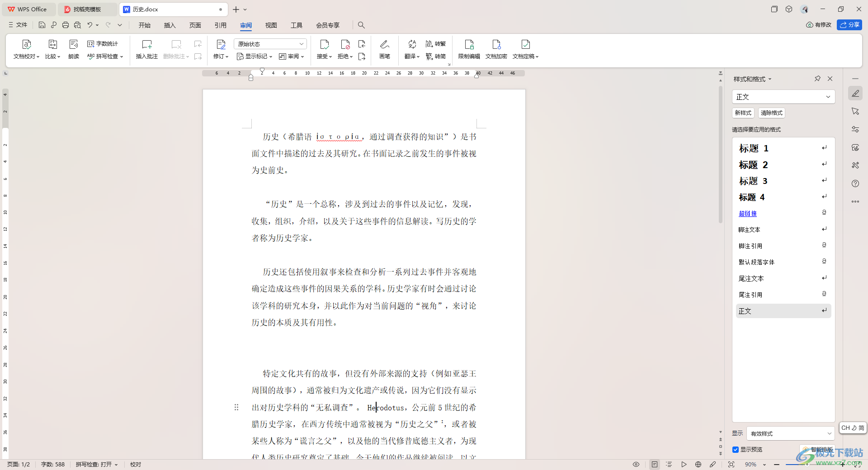Image resolution: width=868 pixels, height=470 pixels.
Task: Click the 修订 track changes icon
Action: click(x=221, y=44)
